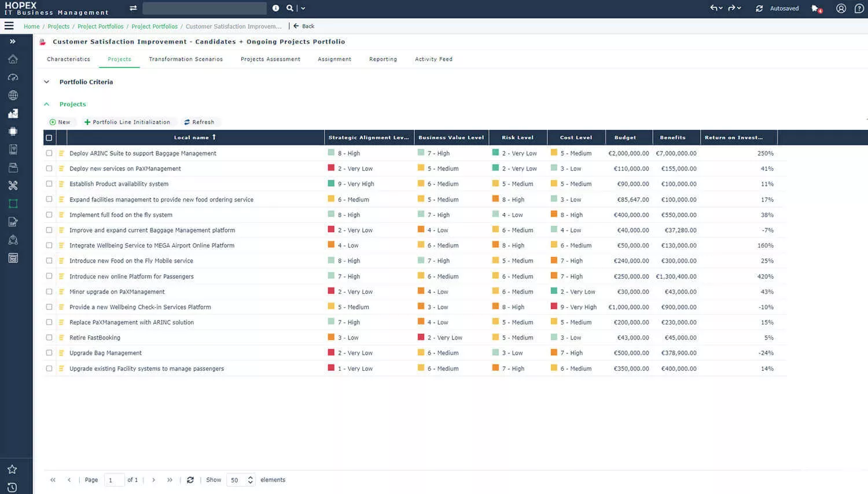The image size is (868, 494).
Task: Open search options dropdown arrow
Action: tap(303, 8)
